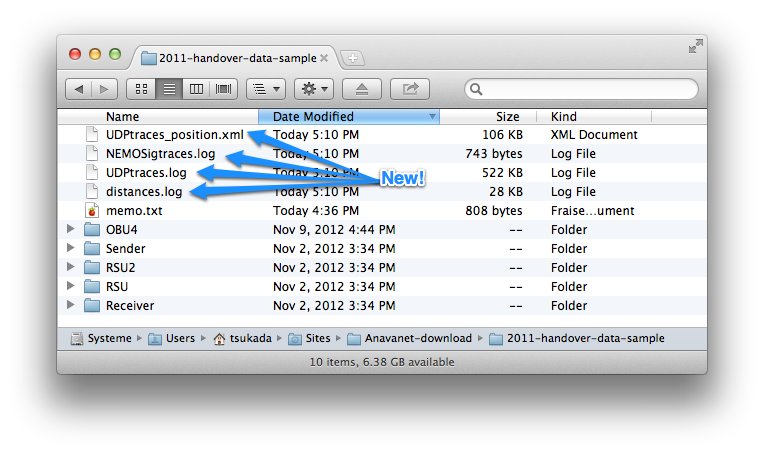Click the RSU2 folder name
The width and height of the screenshot is (764, 453).
[x=120, y=268]
